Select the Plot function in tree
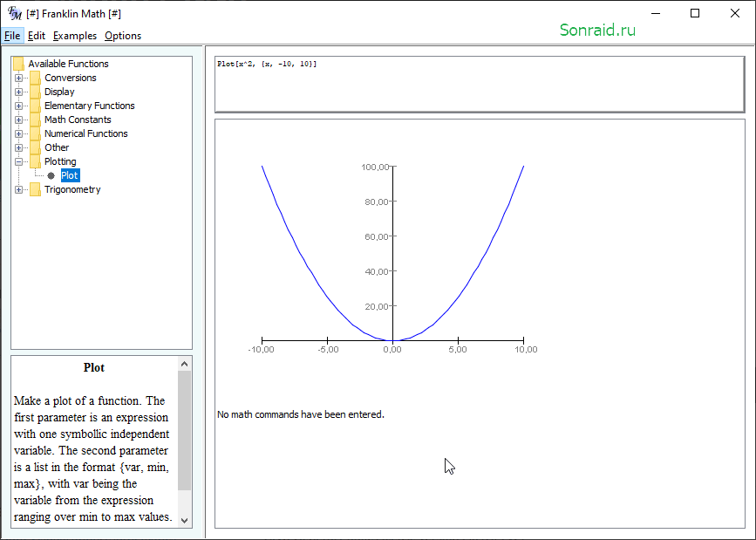756x540 pixels. [x=70, y=175]
